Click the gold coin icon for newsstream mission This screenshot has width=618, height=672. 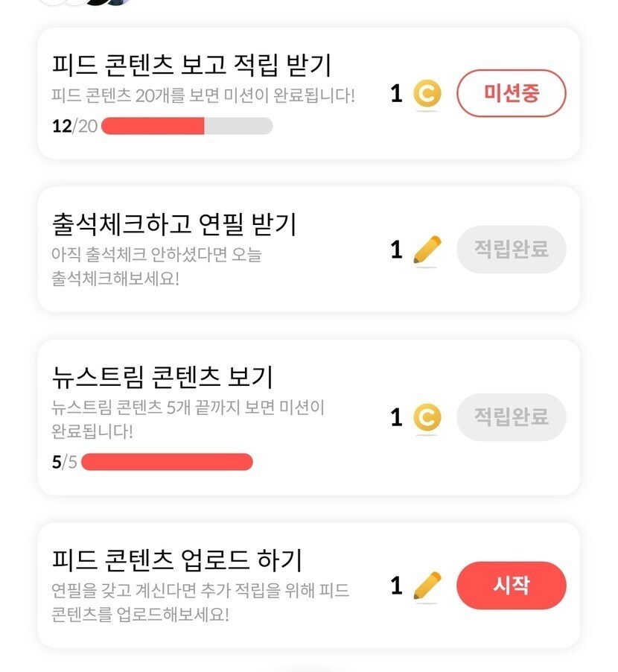(x=427, y=418)
